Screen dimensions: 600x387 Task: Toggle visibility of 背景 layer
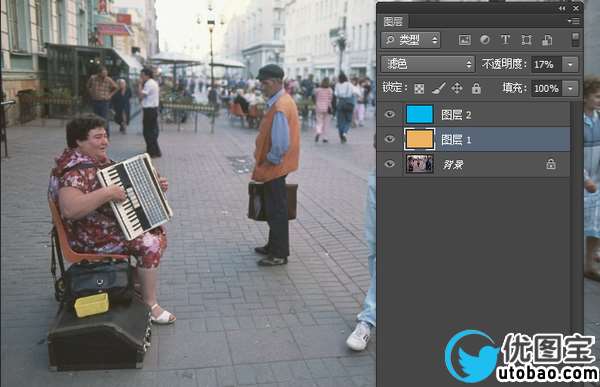tap(390, 164)
